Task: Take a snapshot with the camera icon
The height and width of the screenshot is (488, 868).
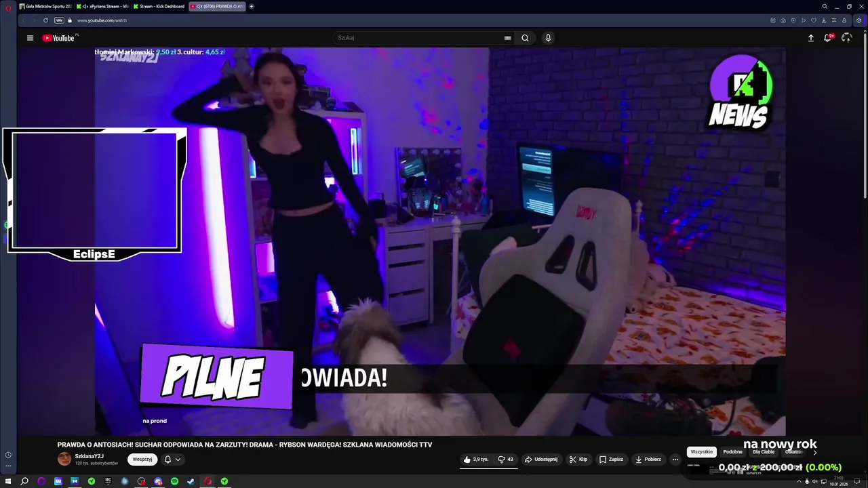Action: click(783, 20)
